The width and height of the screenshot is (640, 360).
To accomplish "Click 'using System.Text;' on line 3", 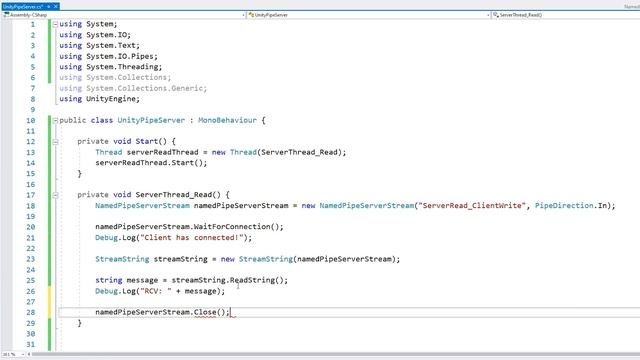I will [99, 46].
